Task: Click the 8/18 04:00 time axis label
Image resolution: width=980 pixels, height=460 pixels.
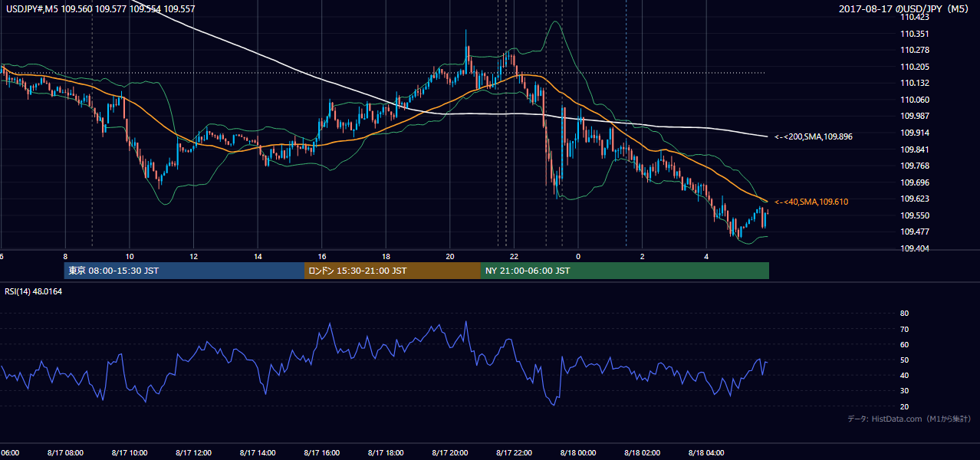Action: [706, 453]
